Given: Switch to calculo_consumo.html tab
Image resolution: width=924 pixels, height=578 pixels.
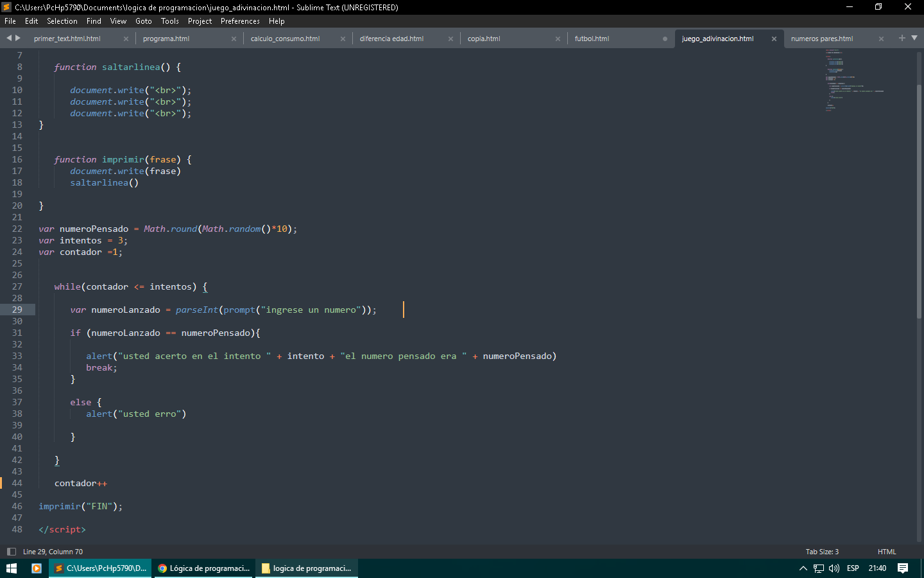Looking at the screenshot, I should pyautogui.click(x=285, y=39).
